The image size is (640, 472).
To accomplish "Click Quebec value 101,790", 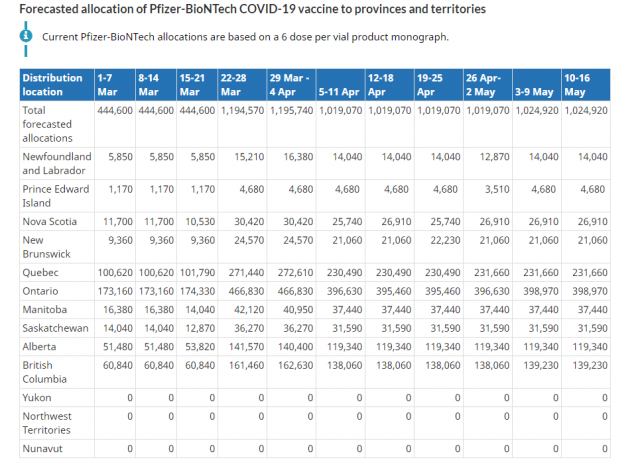I will [x=198, y=272].
